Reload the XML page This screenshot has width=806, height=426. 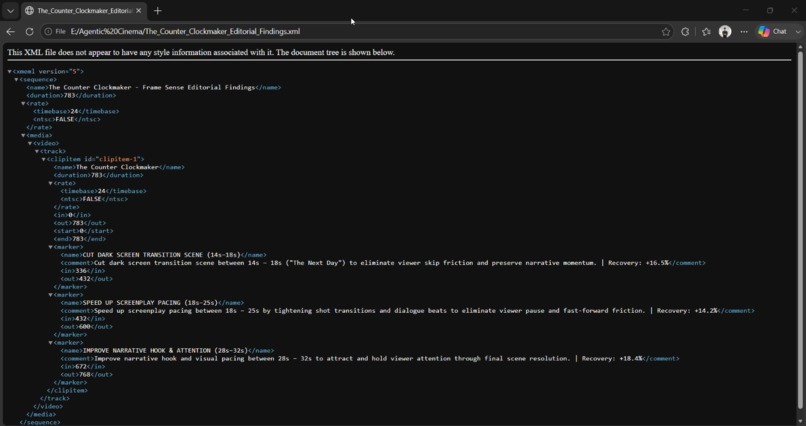(29, 31)
